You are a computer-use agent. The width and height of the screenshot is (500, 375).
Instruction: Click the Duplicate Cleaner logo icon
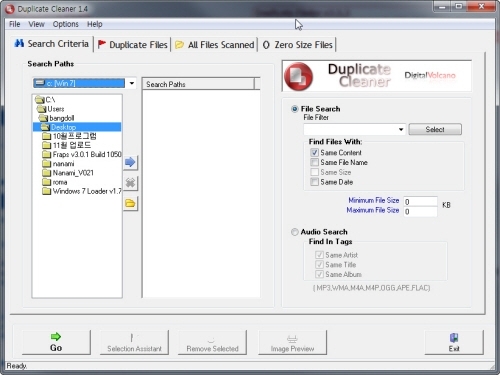click(x=298, y=76)
